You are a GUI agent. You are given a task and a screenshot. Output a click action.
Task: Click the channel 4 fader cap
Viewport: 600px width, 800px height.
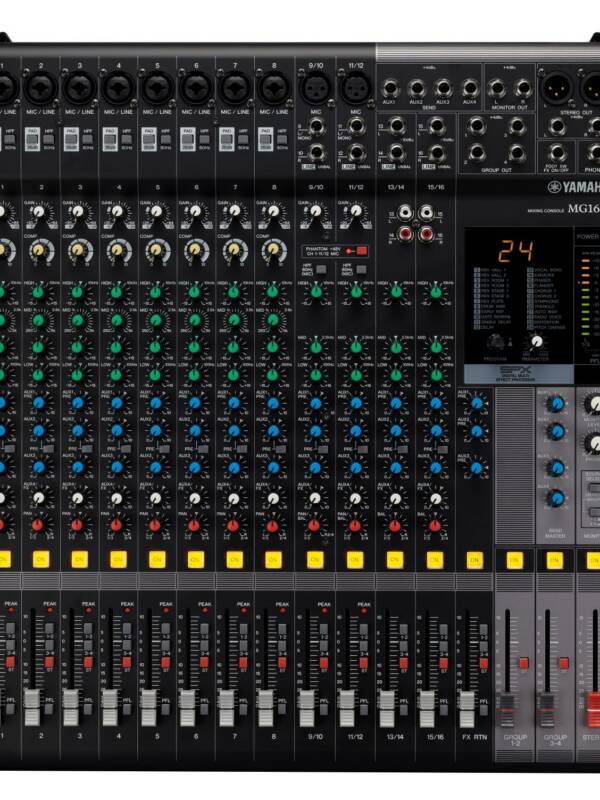point(110,707)
